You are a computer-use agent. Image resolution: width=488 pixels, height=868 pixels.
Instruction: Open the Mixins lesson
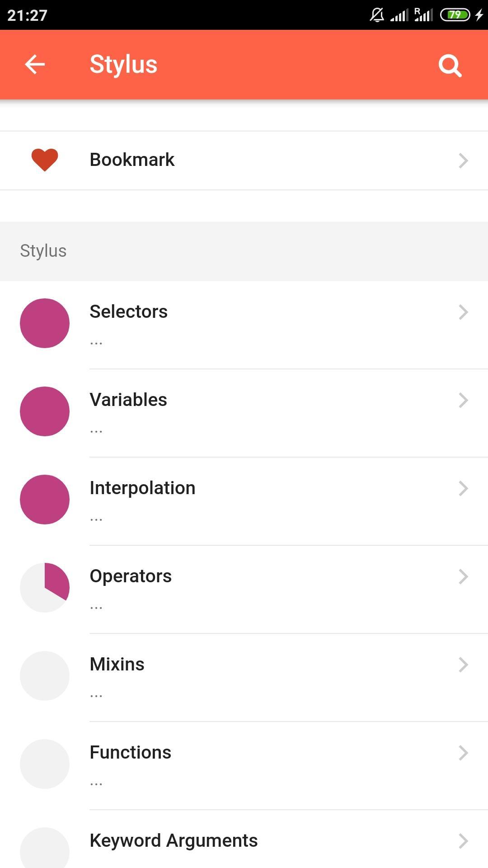click(117, 665)
